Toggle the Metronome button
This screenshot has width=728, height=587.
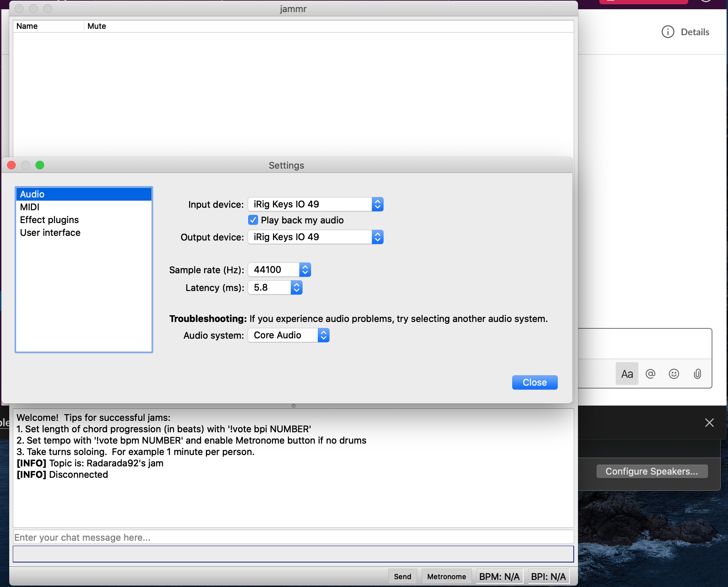[446, 577]
